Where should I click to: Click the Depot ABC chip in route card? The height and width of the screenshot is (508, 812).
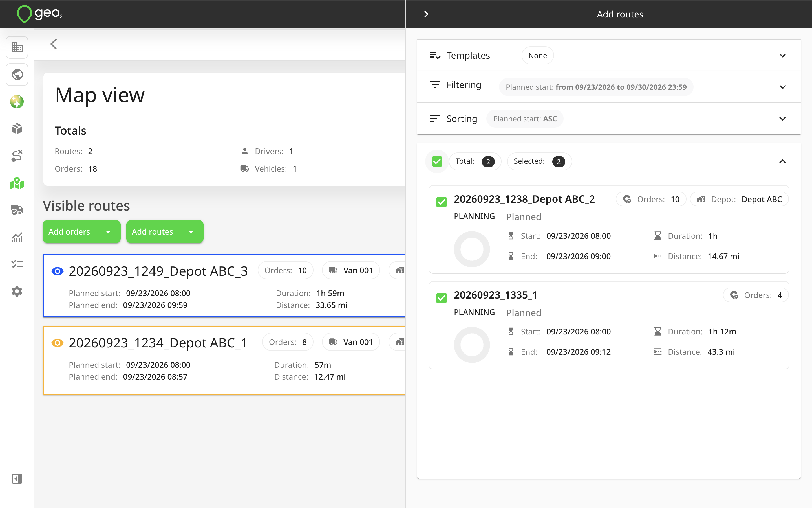[739, 199]
